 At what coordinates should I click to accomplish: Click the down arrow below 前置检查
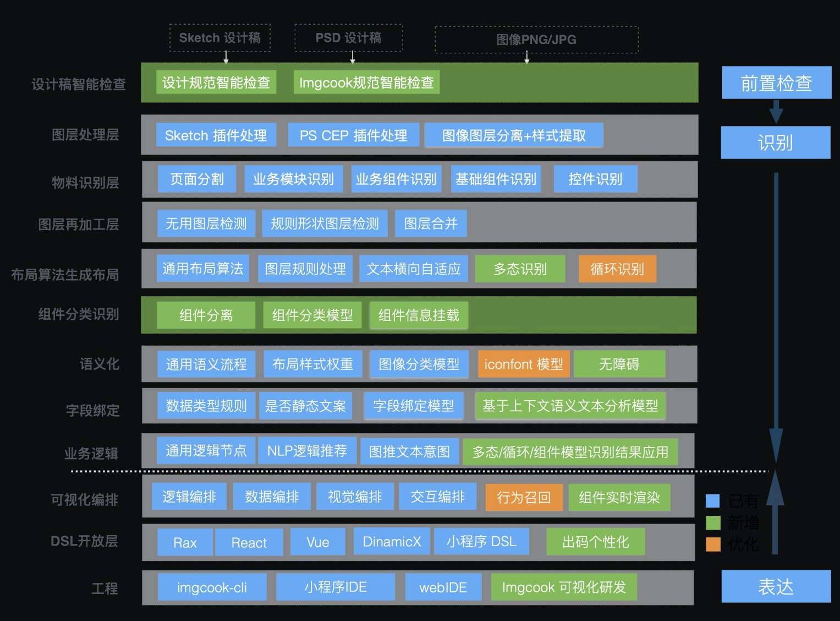[x=776, y=112]
